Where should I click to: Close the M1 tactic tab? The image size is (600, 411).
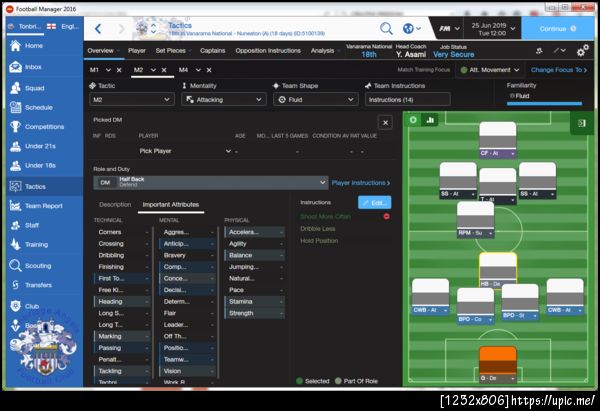(x=119, y=70)
